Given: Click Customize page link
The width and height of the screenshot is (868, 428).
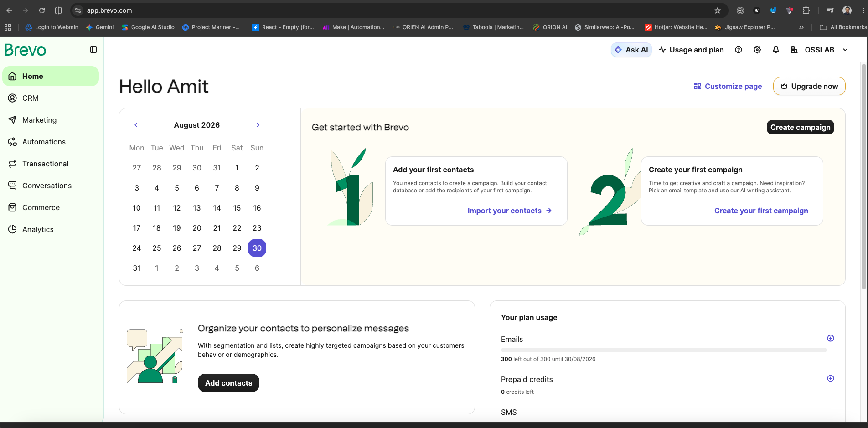Looking at the screenshot, I should click(728, 86).
